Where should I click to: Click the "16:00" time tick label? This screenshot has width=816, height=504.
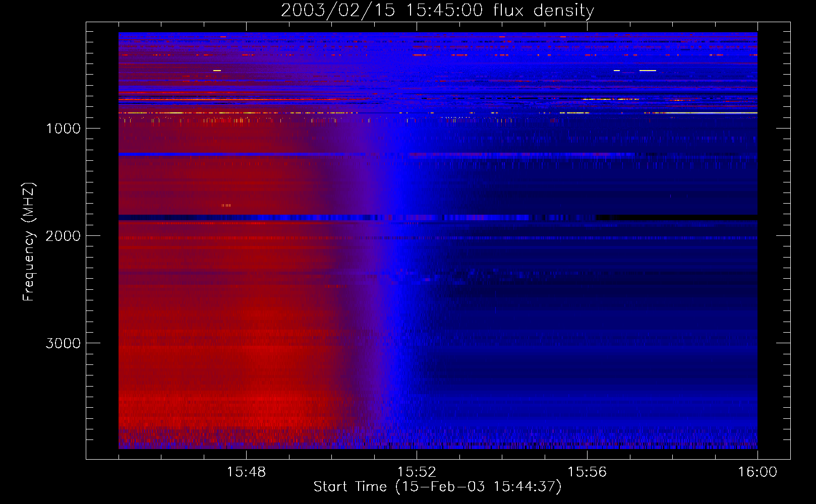click(x=757, y=472)
